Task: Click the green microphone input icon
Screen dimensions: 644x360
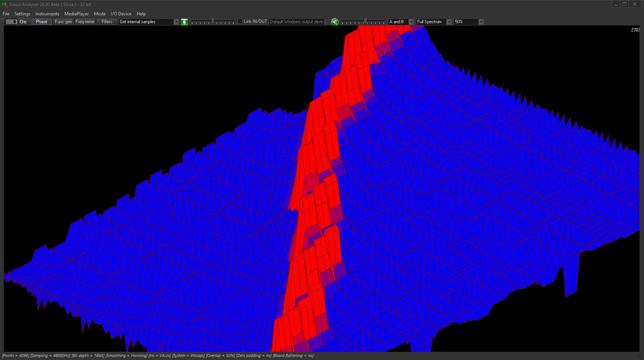Action: (184, 22)
